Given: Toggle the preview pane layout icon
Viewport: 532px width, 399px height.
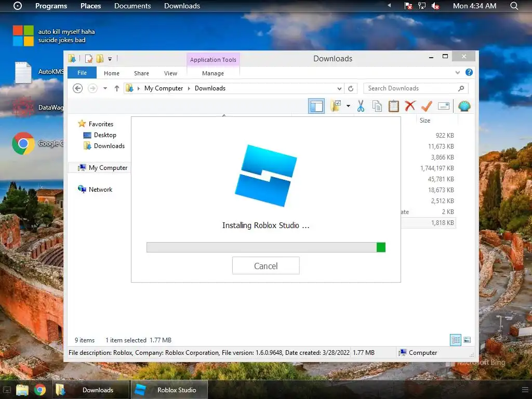Looking at the screenshot, I should [x=316, y=106].
